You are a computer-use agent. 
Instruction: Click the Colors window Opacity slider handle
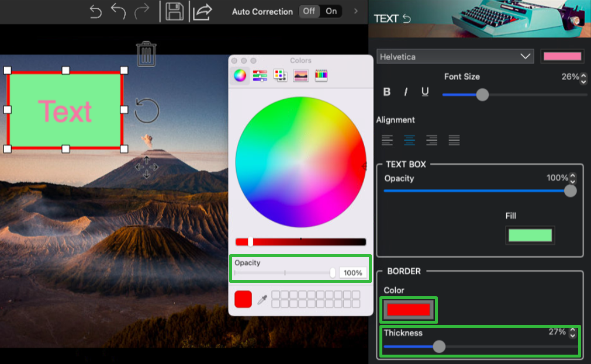(333, 272)
